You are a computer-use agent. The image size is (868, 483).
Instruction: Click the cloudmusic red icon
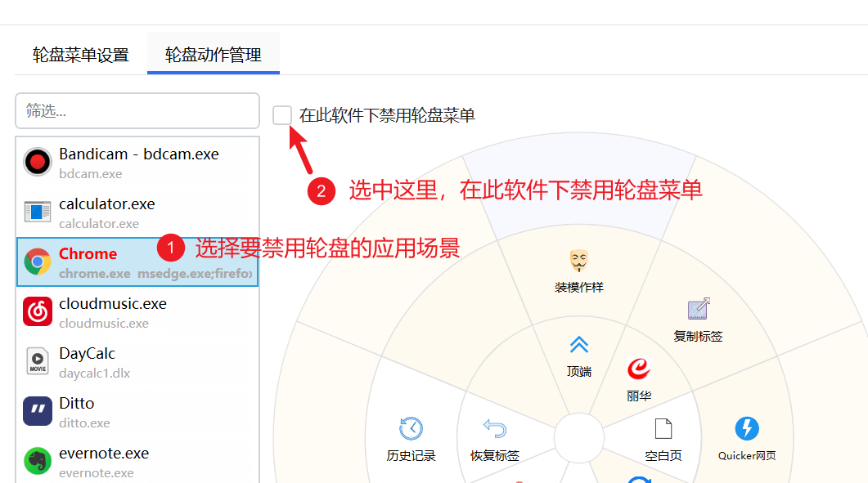coord(37,311)
